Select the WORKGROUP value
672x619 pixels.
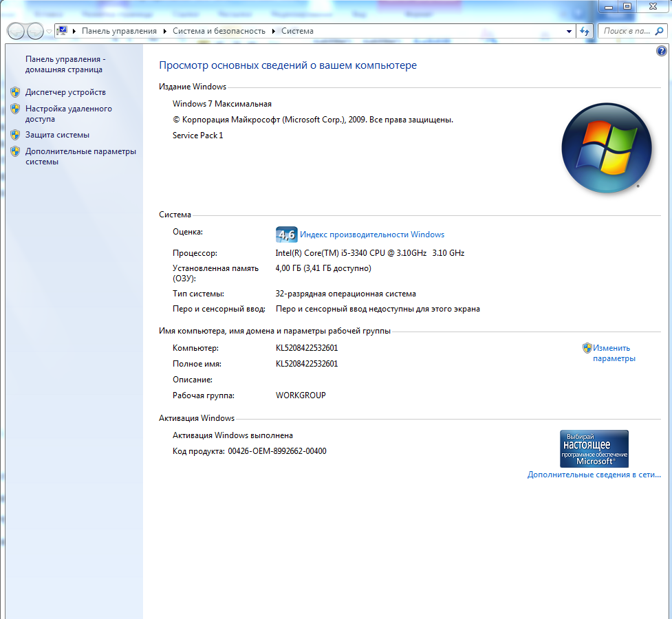pyautogui.click(x=301, y=395)
